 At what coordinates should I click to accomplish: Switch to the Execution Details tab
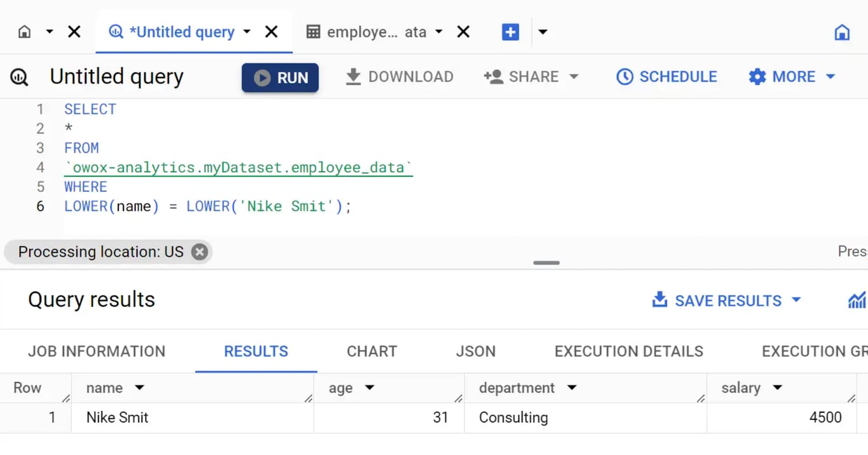pos(629,351)
